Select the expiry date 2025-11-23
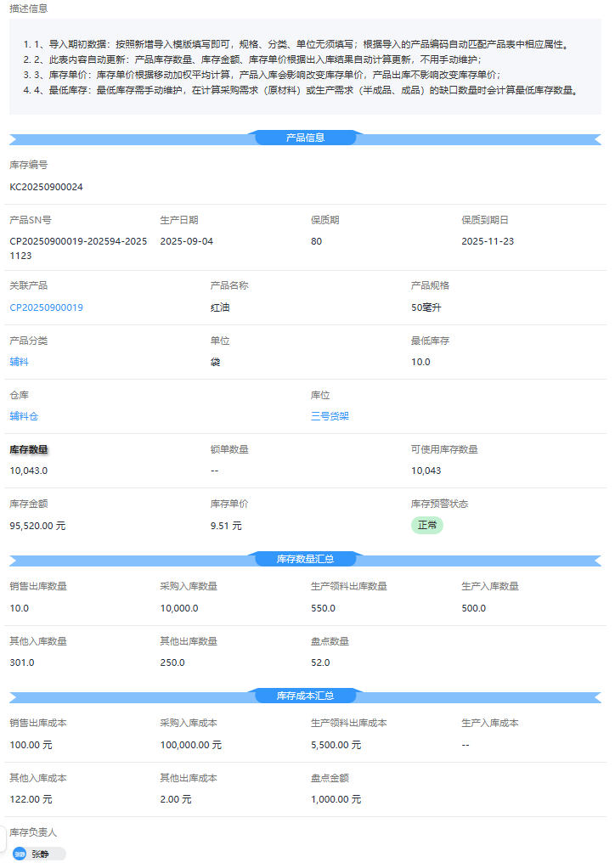This screenshot has width=615, height=868. click(488, 241)
